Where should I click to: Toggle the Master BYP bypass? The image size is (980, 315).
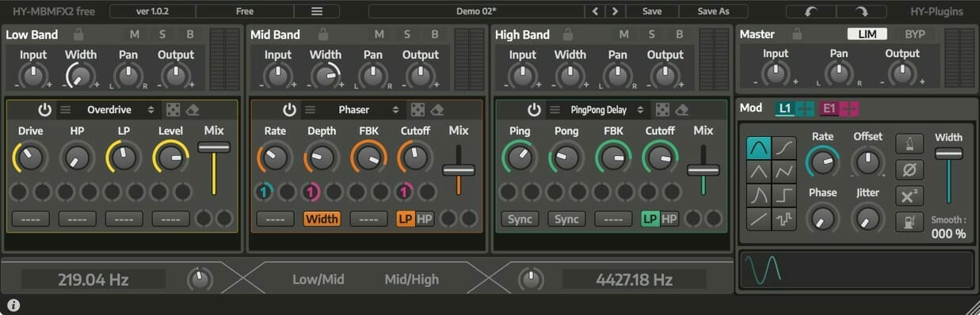[x=915, y=34]
